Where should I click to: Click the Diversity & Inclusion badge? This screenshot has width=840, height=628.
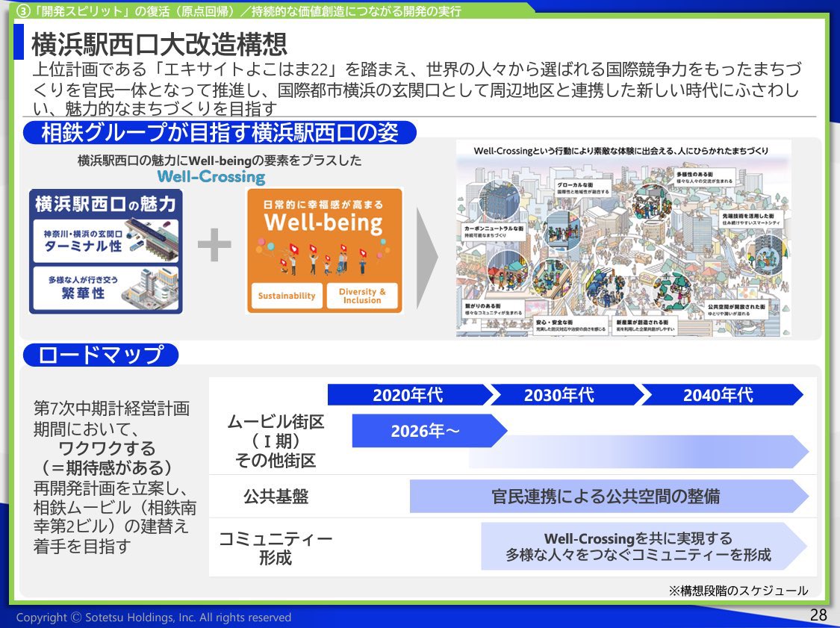pos(364,296)
